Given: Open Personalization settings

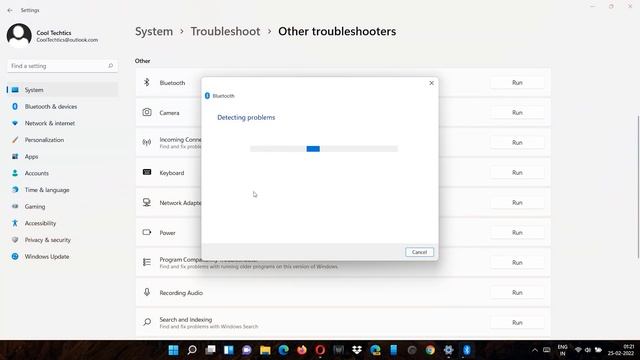Looking at the screenshot, I should [x=62, y=140].
